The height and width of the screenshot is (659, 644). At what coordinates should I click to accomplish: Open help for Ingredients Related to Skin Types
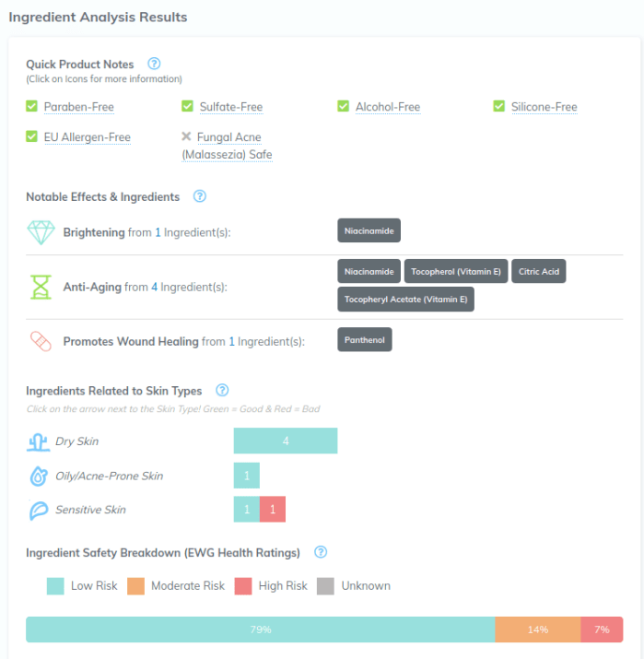[221, 391]
